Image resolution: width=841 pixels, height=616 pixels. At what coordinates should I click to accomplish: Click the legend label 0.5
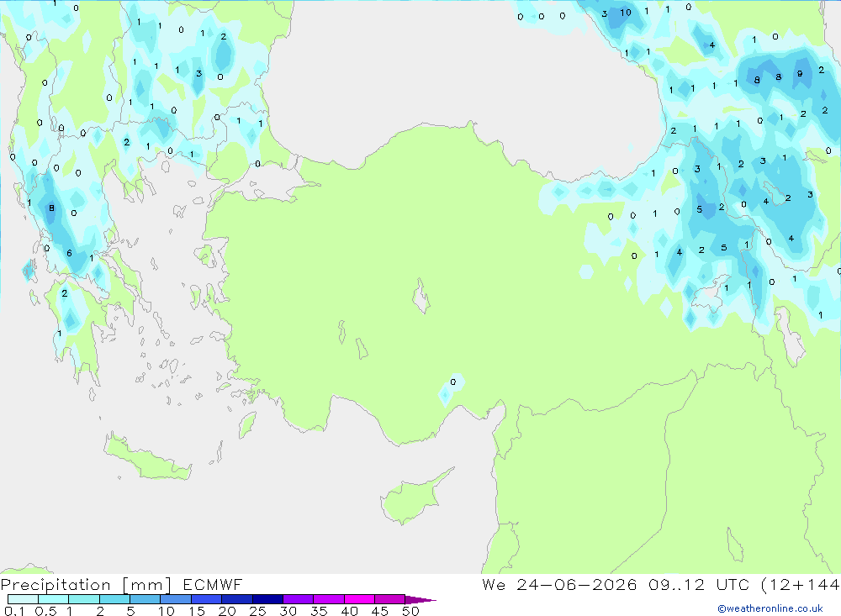pyautogui.click(x=45, y=611)
